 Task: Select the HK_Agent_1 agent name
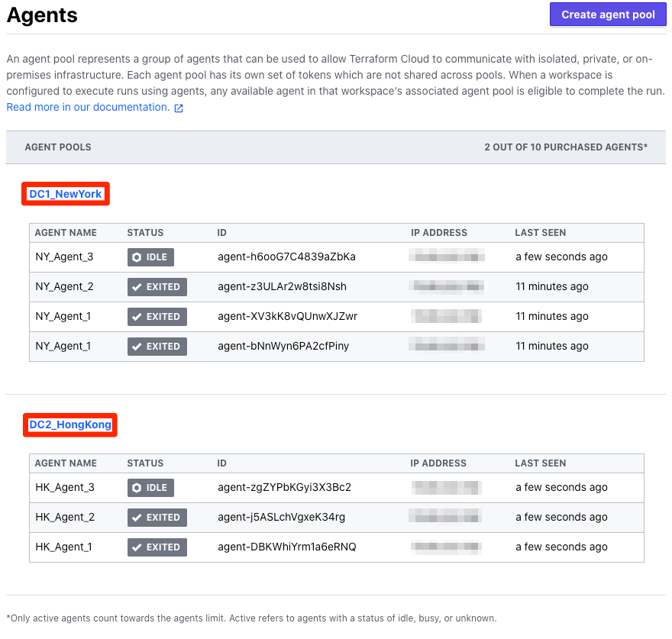pyautogui.click(x=63, y=547)
